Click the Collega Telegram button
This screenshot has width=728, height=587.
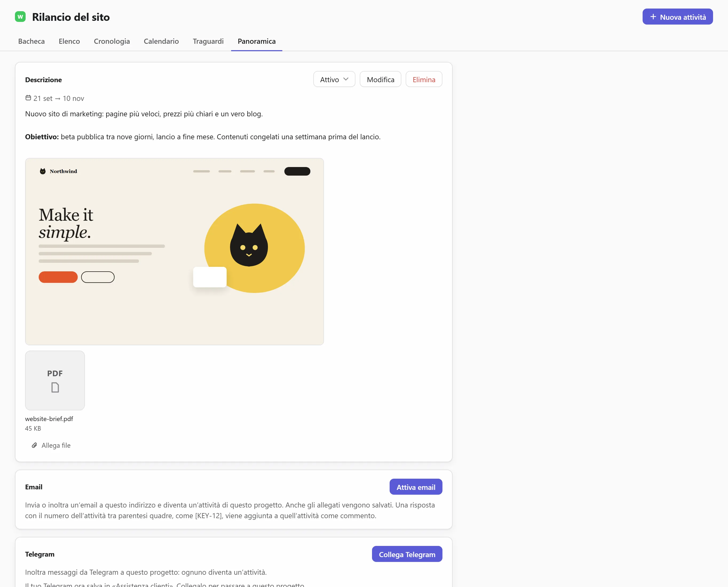point(407,554)
